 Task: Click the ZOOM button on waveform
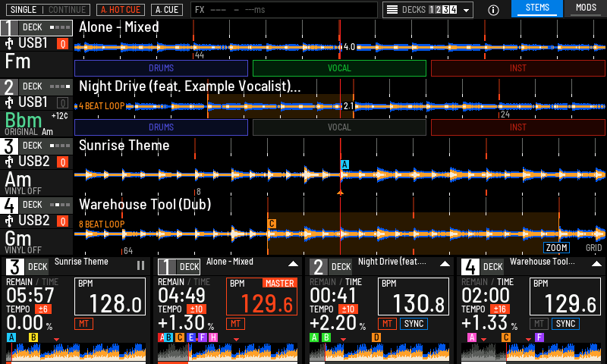[x=557, y=247]
